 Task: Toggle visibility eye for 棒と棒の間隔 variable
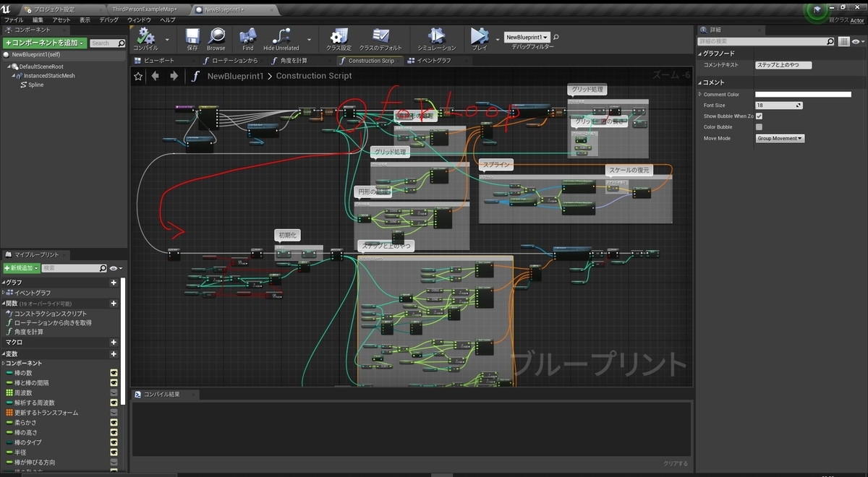tap(114, 382)
